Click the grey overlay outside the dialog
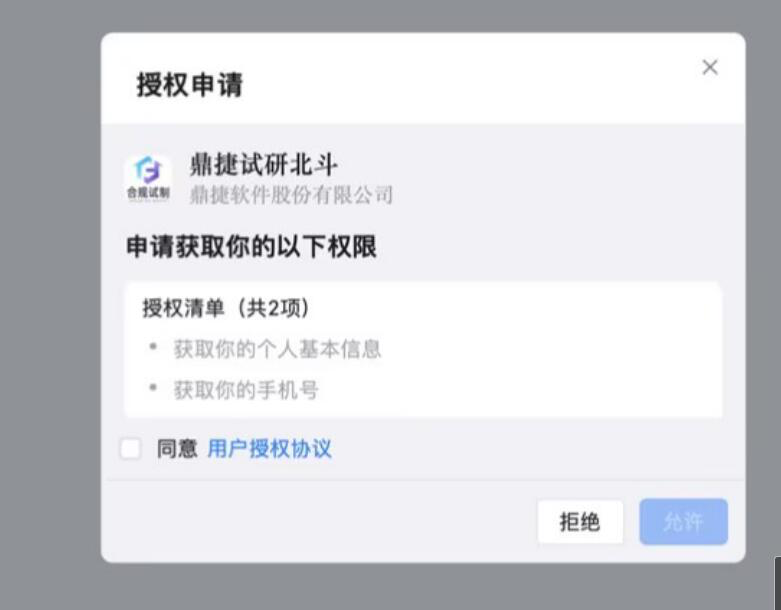The width and height of the screenshot is (781, 610). 50,299
